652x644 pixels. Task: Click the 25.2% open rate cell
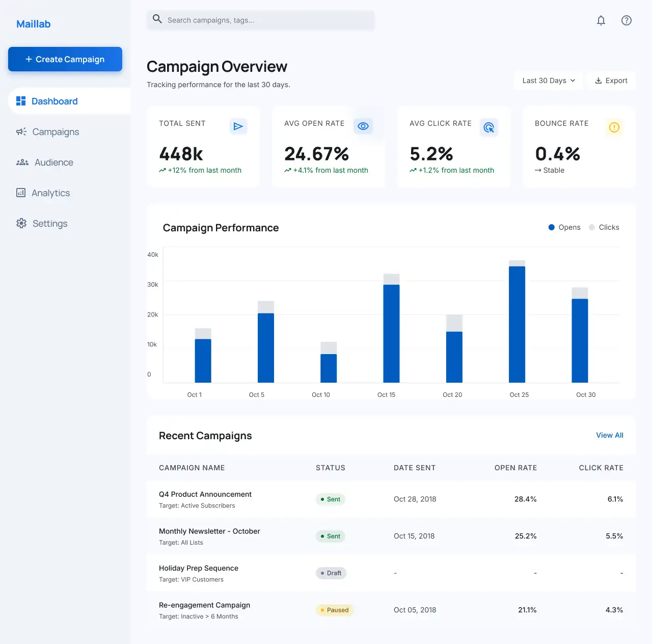pos(526,536)
